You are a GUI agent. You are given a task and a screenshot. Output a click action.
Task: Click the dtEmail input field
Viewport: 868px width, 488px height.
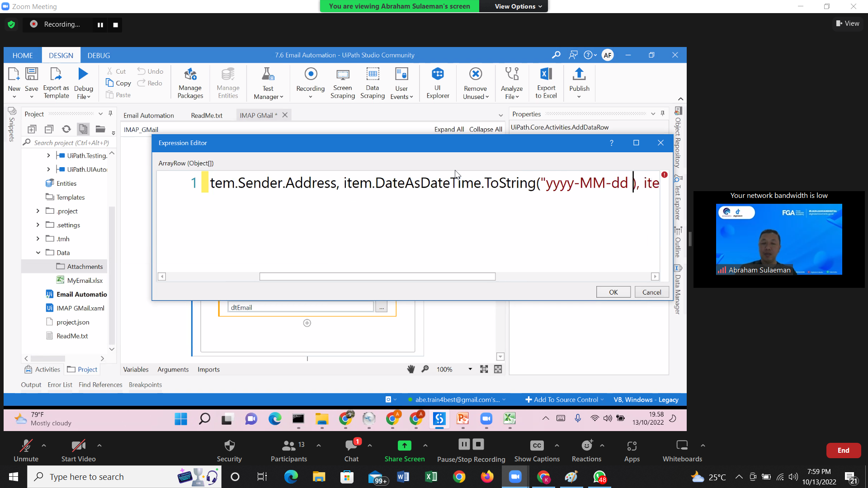[x=301, y=307]
